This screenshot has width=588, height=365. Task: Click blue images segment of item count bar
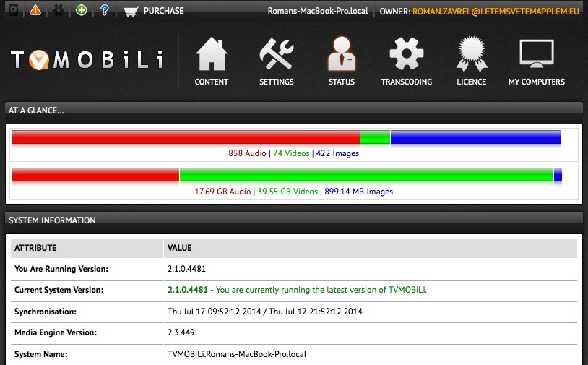tap(476, 137)
